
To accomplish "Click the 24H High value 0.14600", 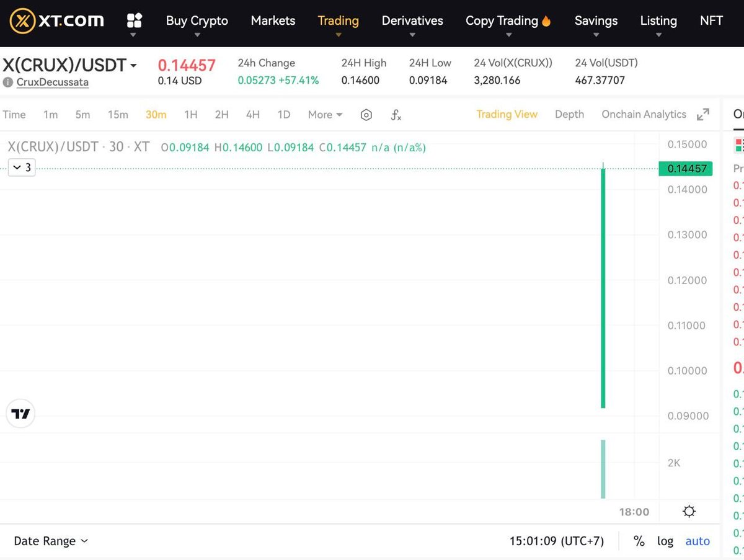I will pos(360,80).
